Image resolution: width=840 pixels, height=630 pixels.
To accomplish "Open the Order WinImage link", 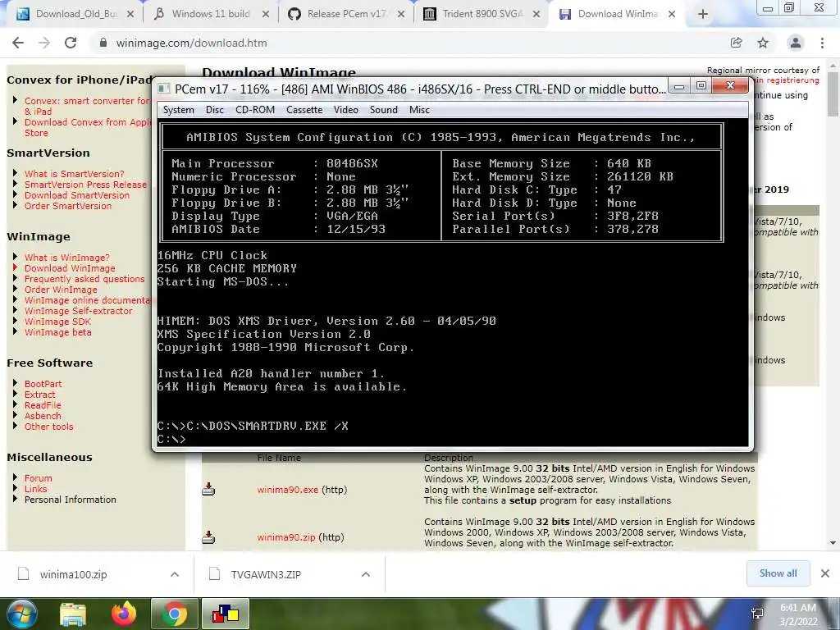I will point(61,290).
